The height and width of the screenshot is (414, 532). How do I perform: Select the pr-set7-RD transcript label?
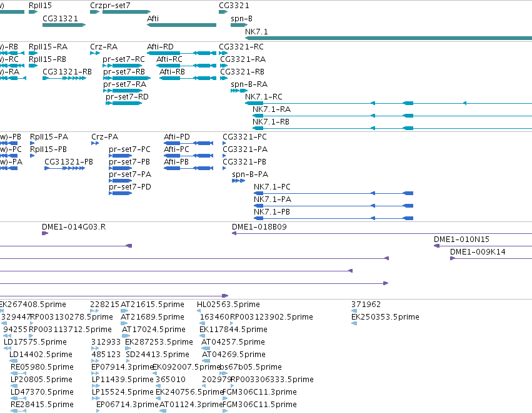(128, 97)
